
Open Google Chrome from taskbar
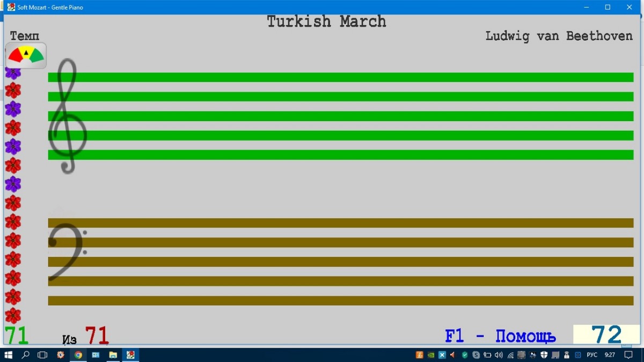tap(78, 355)
